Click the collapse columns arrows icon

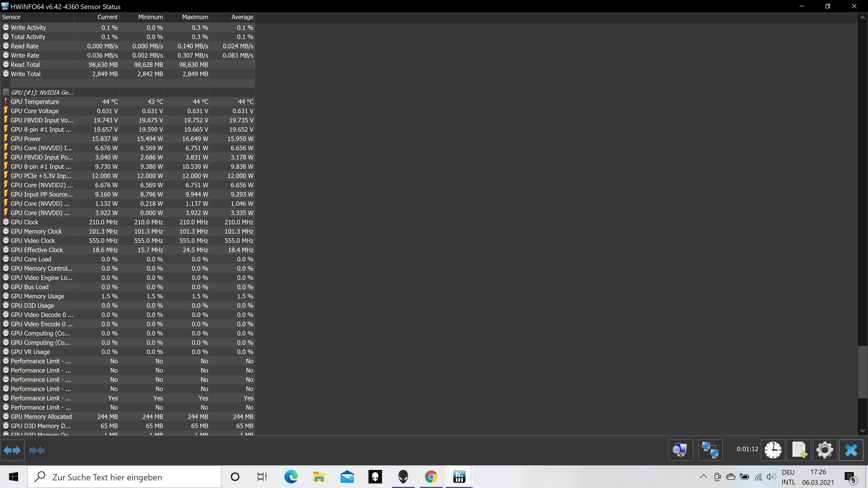37,450
